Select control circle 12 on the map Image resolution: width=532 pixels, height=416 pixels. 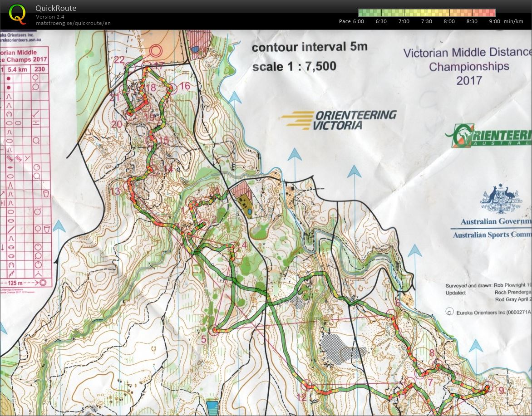click(x=307, y=386)
